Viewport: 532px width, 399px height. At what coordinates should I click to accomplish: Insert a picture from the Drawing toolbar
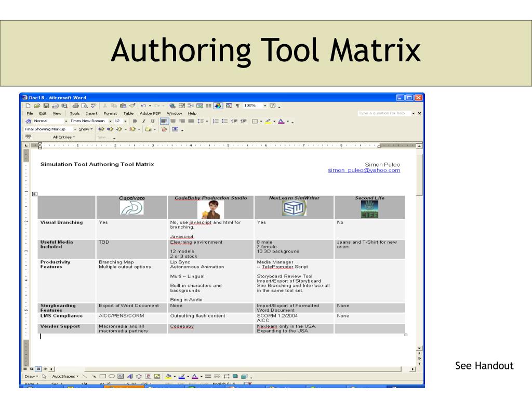point(157,376)
